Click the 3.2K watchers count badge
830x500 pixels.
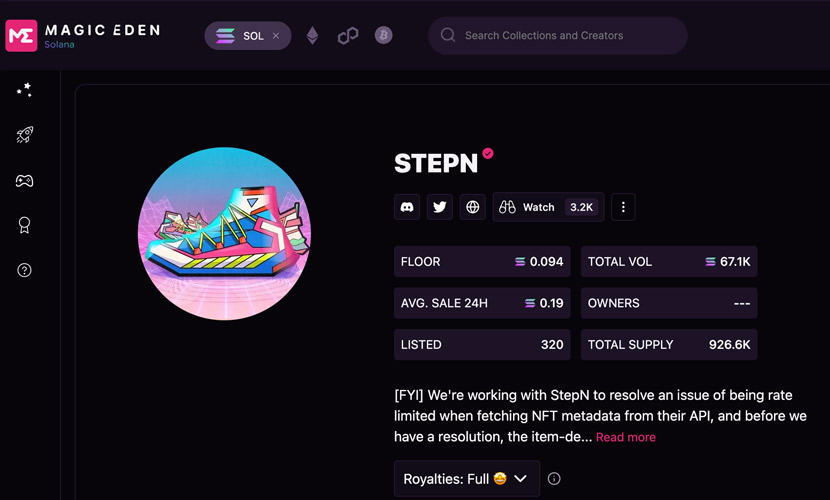tap(581, 207)
